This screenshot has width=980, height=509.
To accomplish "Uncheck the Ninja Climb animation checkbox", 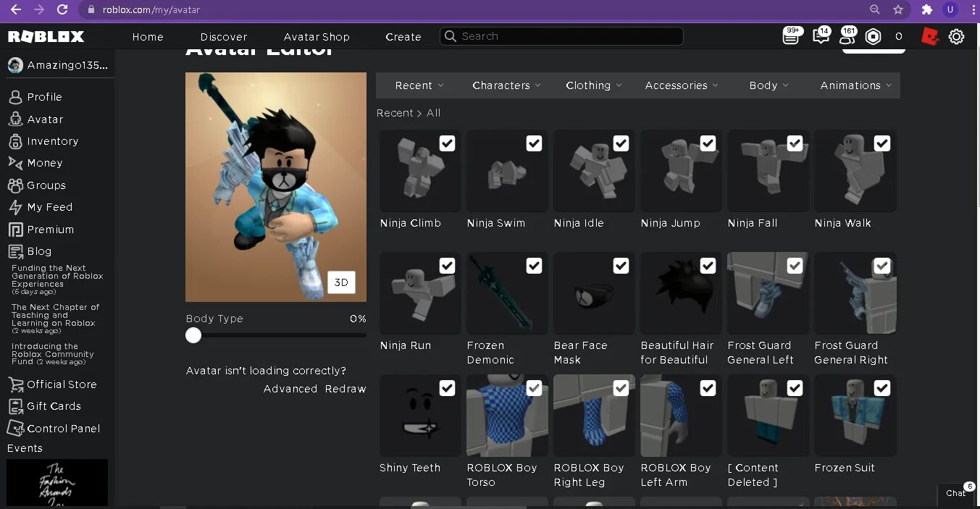I will pos(448,143).
